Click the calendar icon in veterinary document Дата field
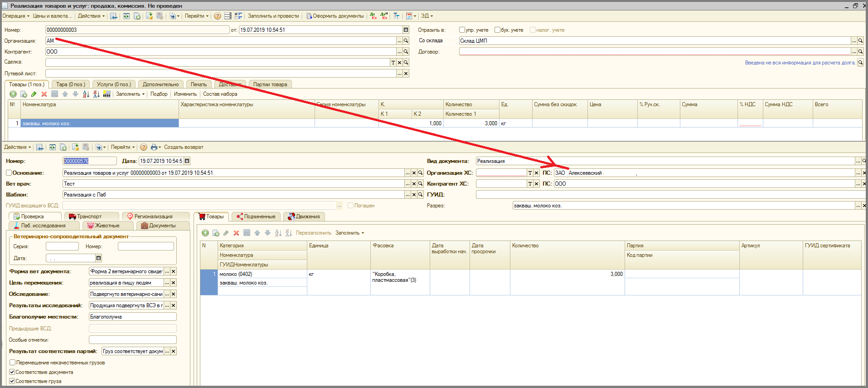The height and width of the screenshot is (388, 868). pyautogui.click(x=98, y=258)
